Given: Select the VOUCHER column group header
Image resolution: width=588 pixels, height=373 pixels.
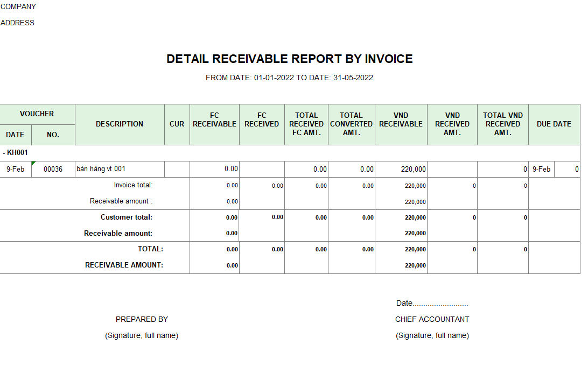Looking at the screenshot, I should (x=37, y=114).
